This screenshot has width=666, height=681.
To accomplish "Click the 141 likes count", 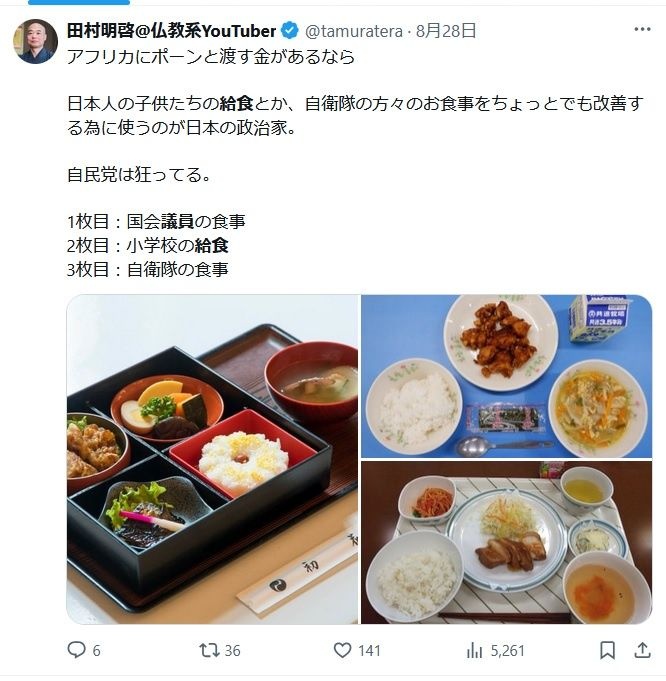I will [369, 651].
